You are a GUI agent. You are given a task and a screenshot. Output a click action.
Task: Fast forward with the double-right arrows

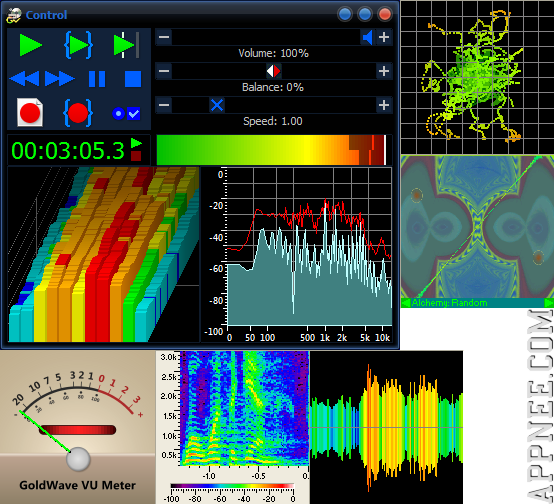coord(60,79)
